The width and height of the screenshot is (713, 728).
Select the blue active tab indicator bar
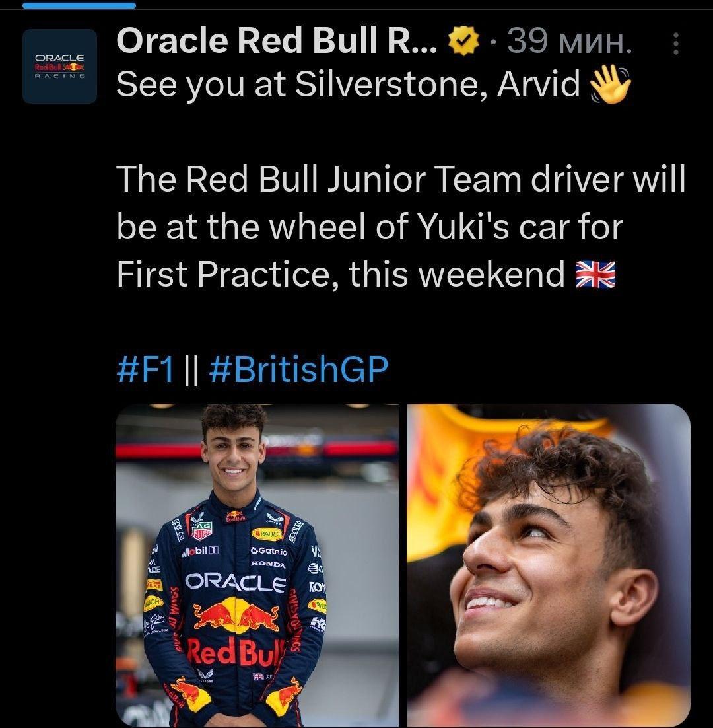pos(79,5)
